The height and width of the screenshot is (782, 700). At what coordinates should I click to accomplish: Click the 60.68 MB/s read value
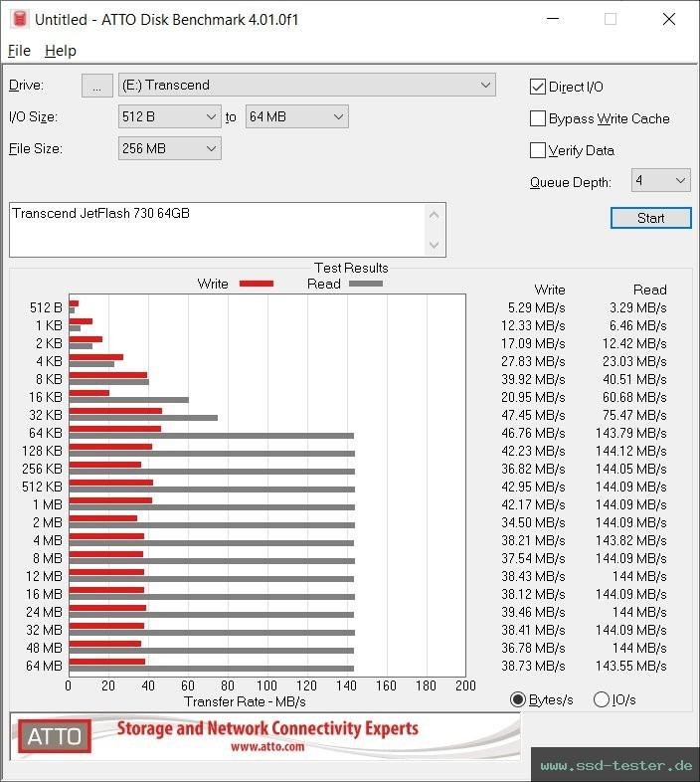(634, 397)
